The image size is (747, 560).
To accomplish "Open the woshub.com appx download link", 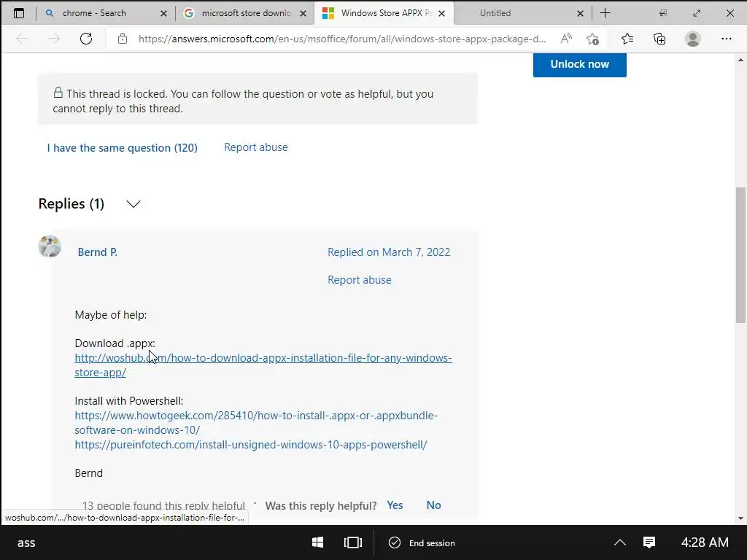I will click(263, 365).
